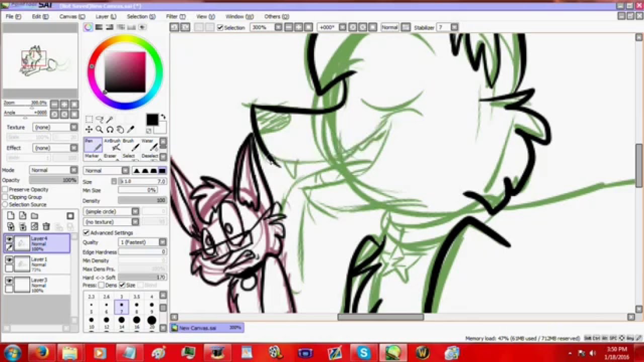The height and width of the screenshot is (362, 644).
Task: Open the brush blend mode dropdown
Action: pos(106,170)
